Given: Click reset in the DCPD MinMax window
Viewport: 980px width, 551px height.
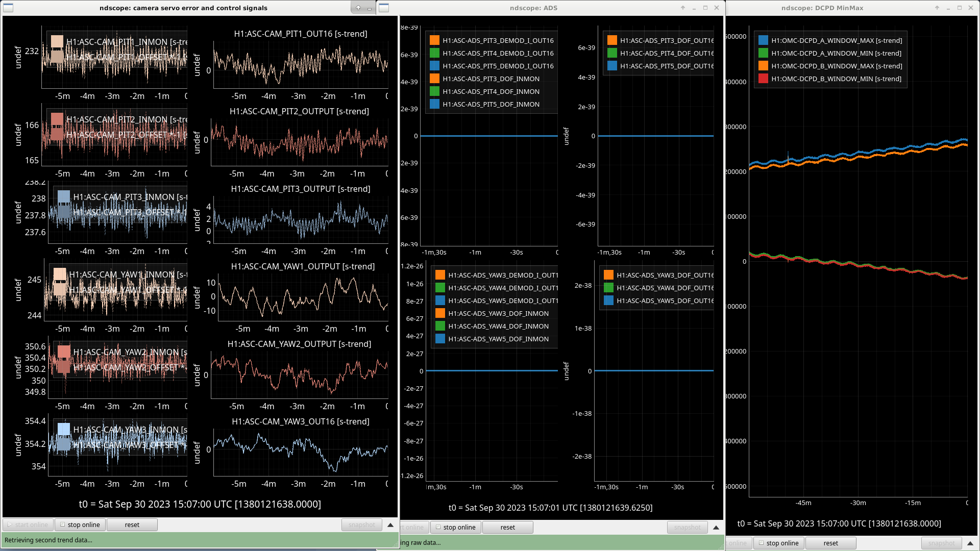Looking at the screenshot, I should [831, 543].
